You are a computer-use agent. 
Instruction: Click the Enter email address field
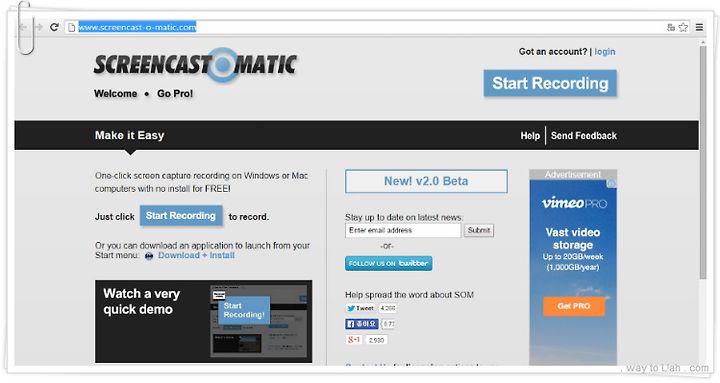point(403,231)
